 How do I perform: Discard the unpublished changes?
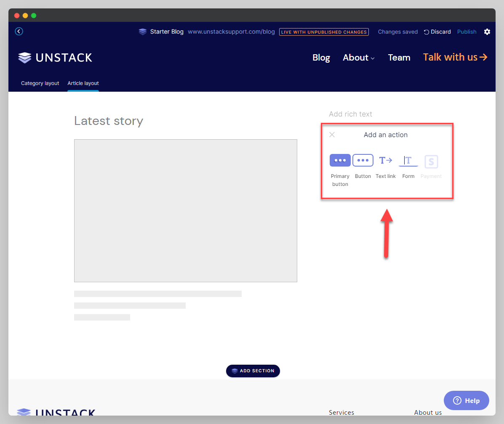[437, 32]
